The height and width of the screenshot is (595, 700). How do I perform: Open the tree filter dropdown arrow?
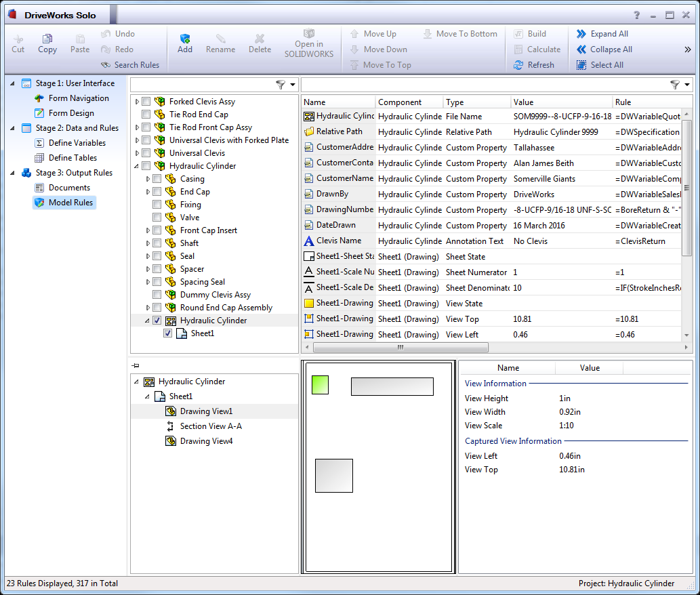coord(293,84)
